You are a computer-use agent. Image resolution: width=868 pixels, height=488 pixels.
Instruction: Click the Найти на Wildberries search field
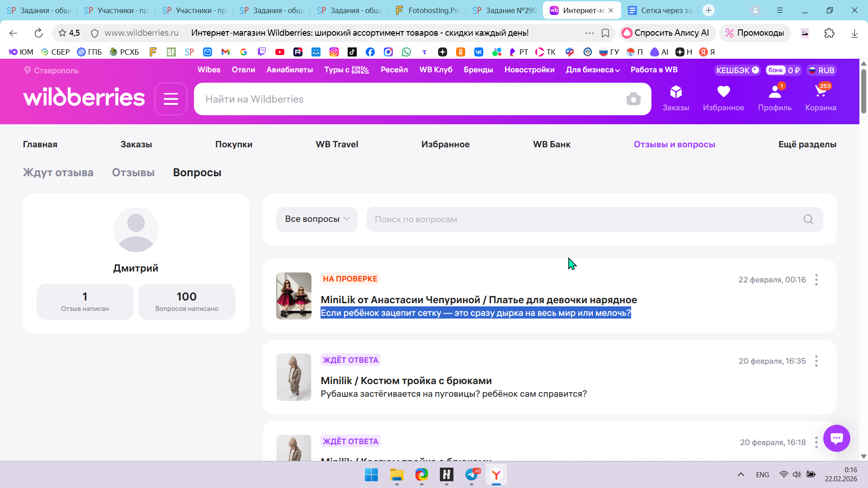click(407, 99)
